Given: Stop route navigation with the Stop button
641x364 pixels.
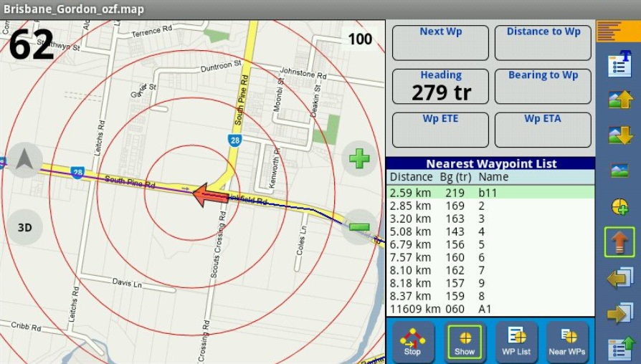Looking at the screenshot, I should [412, 341].
